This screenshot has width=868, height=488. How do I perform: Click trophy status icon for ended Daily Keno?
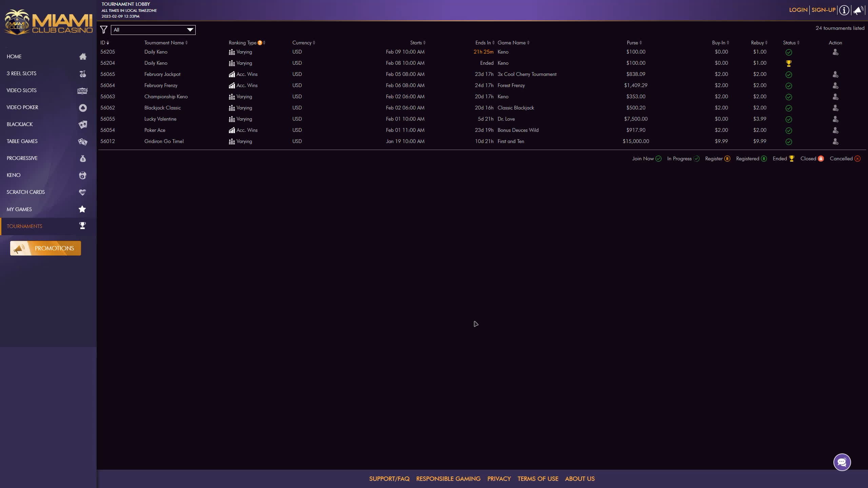[789, 63]
